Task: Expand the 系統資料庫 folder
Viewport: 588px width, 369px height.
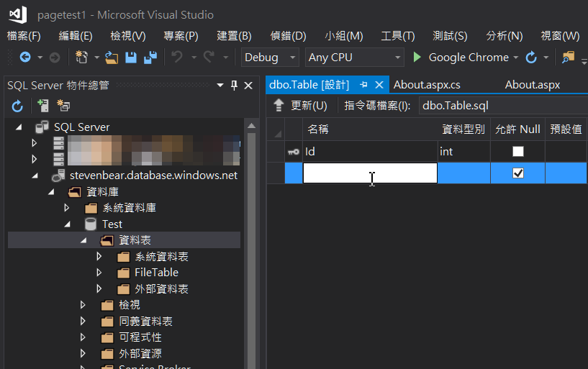Action: 67,208
